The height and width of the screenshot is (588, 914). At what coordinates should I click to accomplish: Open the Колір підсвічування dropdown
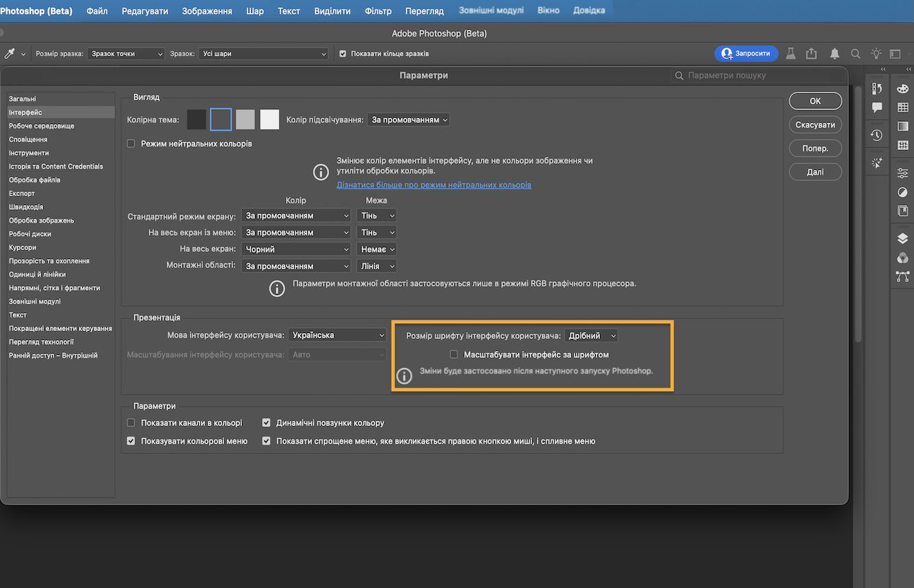pos(408,119)
